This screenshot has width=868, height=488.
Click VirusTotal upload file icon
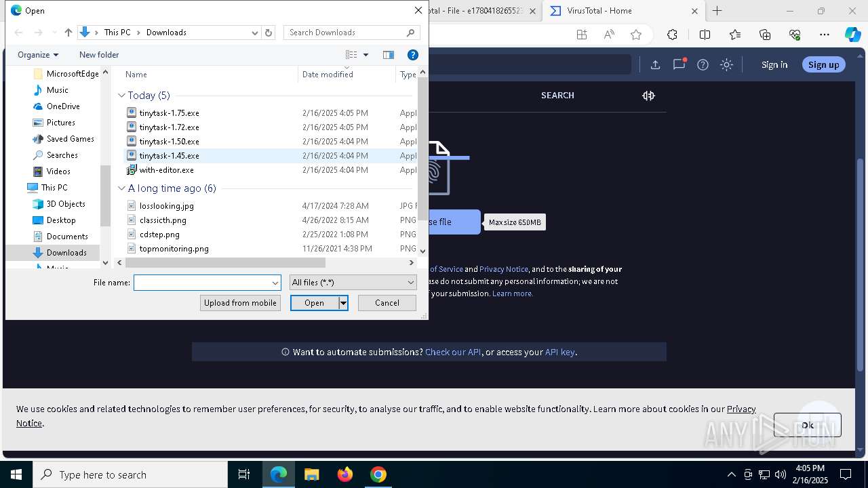[x=655, y=65]
